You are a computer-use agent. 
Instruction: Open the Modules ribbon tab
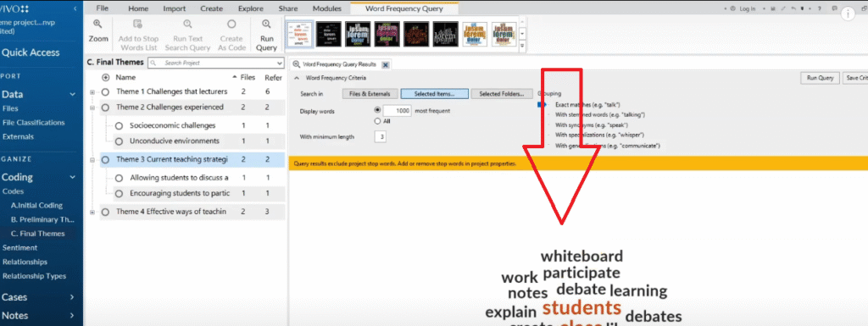click(326, 8)
